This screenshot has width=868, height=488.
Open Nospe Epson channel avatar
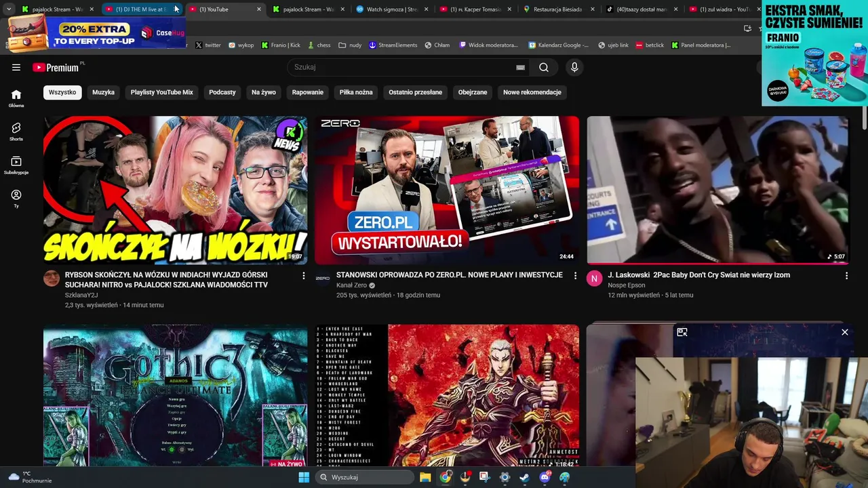point(595,279)
